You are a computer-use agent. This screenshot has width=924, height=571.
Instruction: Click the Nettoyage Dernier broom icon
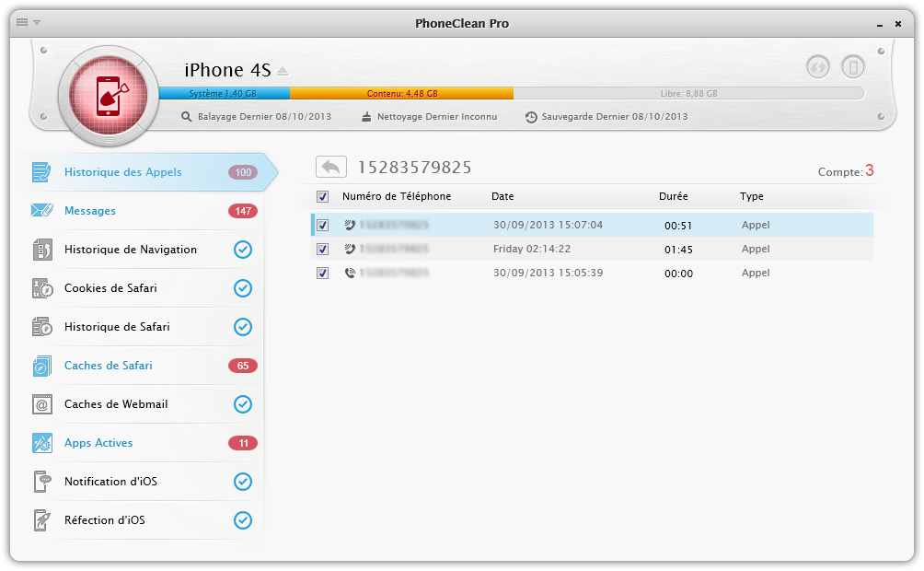366,117
